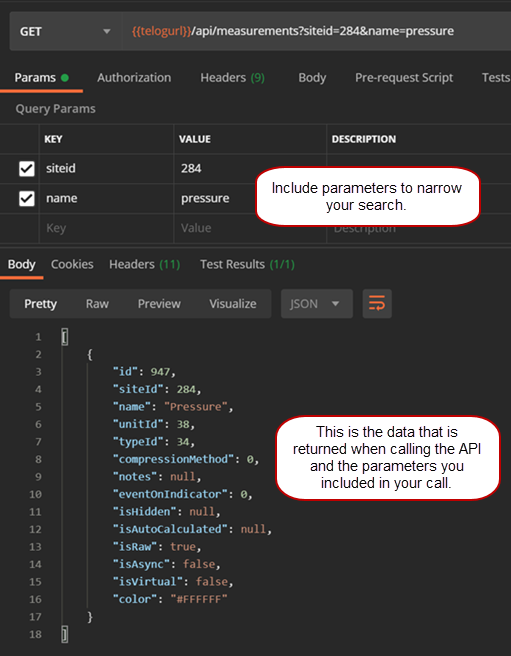Viewport: 511px width, 656px height.
Task: Click the VALUE column header
Action: point(195,139)
